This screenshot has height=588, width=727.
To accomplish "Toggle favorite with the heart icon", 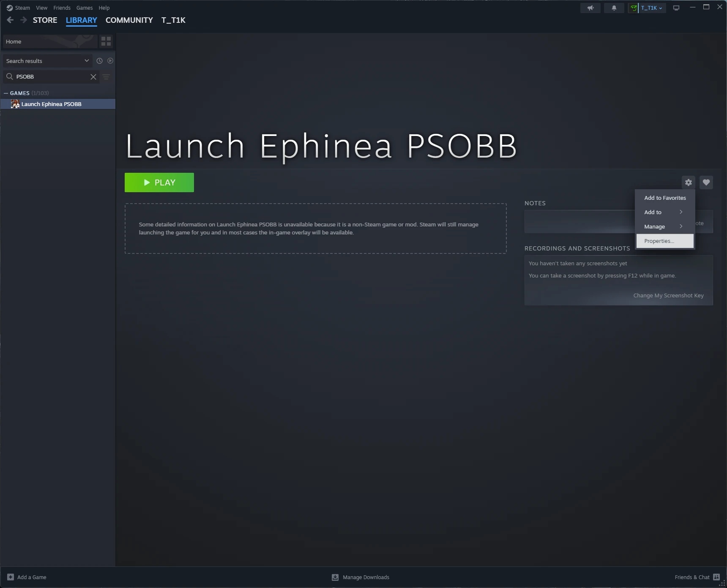I will [706, 182].
